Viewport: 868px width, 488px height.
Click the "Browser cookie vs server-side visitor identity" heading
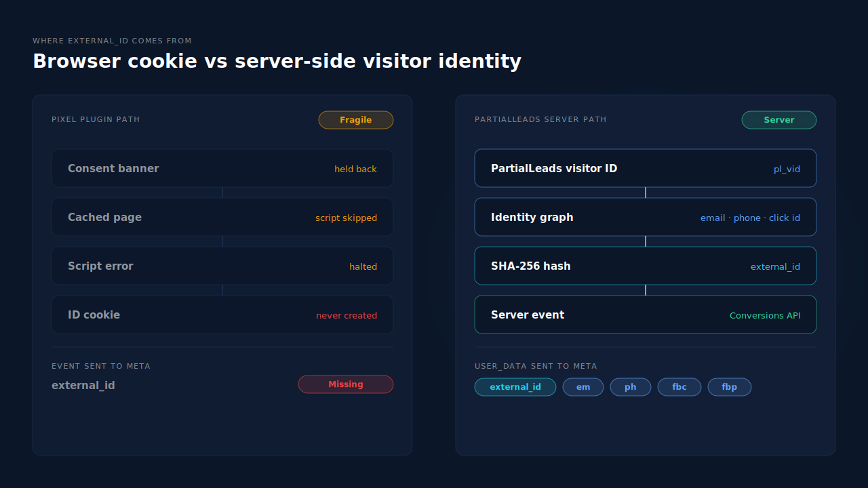point(277,62)
